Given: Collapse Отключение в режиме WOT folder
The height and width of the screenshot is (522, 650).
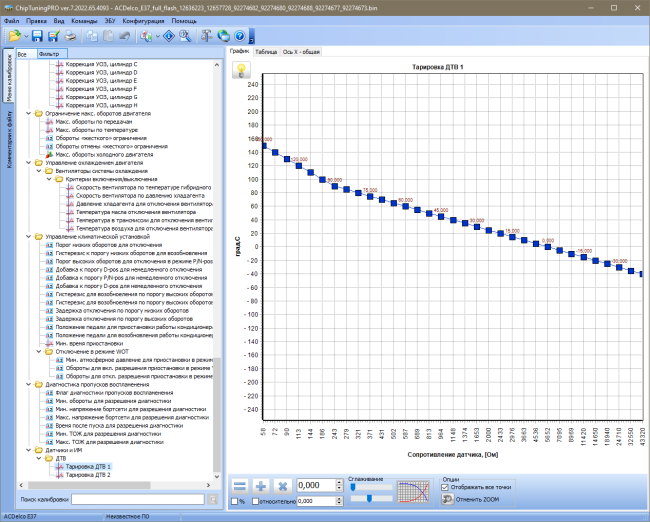Looking at the screenshot, I should 39,352.
